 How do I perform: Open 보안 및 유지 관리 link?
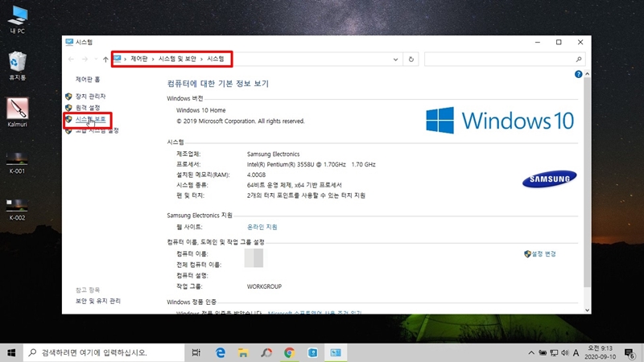point(97,301)
